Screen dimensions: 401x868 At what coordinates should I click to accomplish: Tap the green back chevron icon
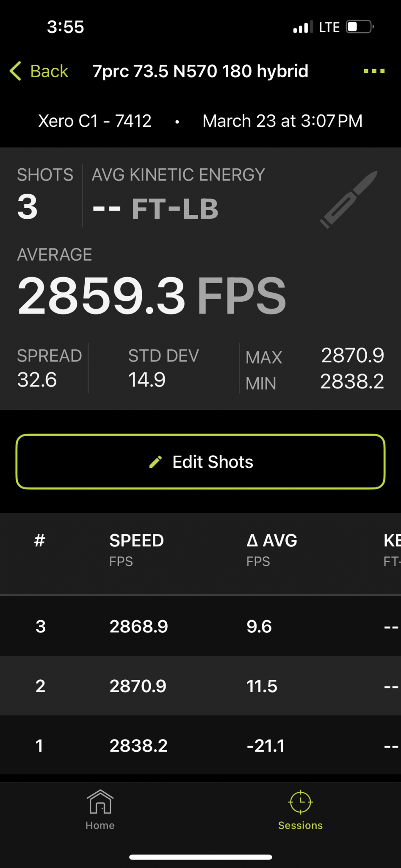tap(16, 71)
